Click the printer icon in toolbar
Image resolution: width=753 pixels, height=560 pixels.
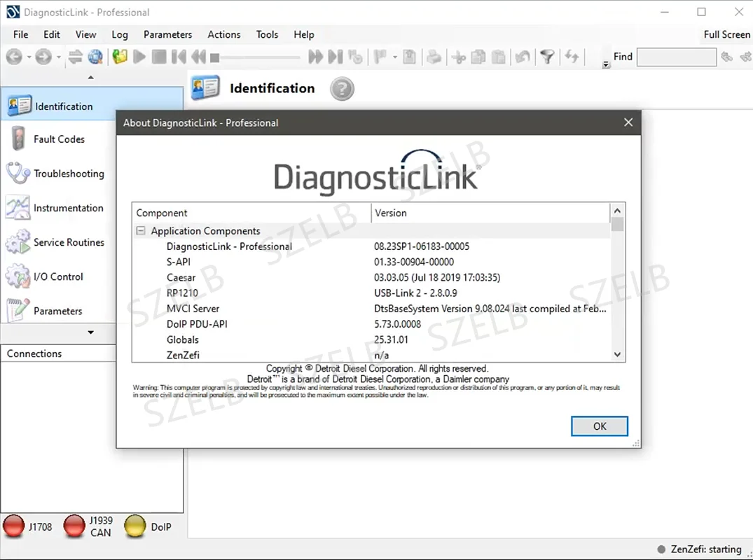(x=434, y=57)
